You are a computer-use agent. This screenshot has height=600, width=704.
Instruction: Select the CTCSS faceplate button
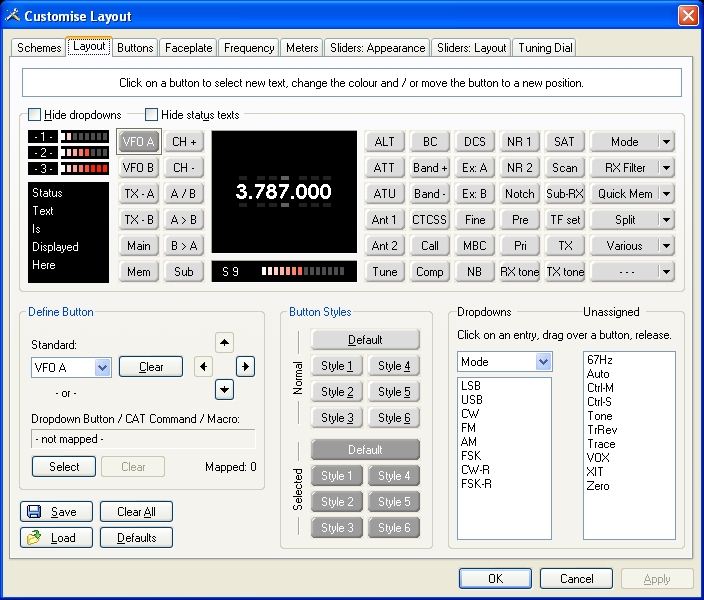[430, 220]
